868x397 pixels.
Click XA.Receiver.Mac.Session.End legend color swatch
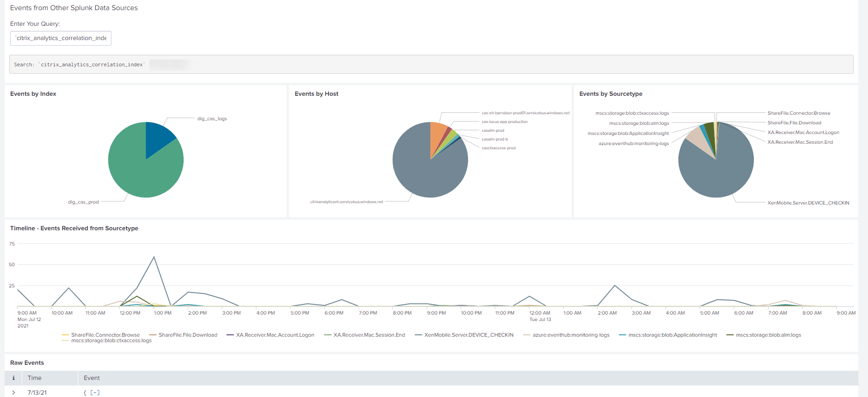point(328,335)
